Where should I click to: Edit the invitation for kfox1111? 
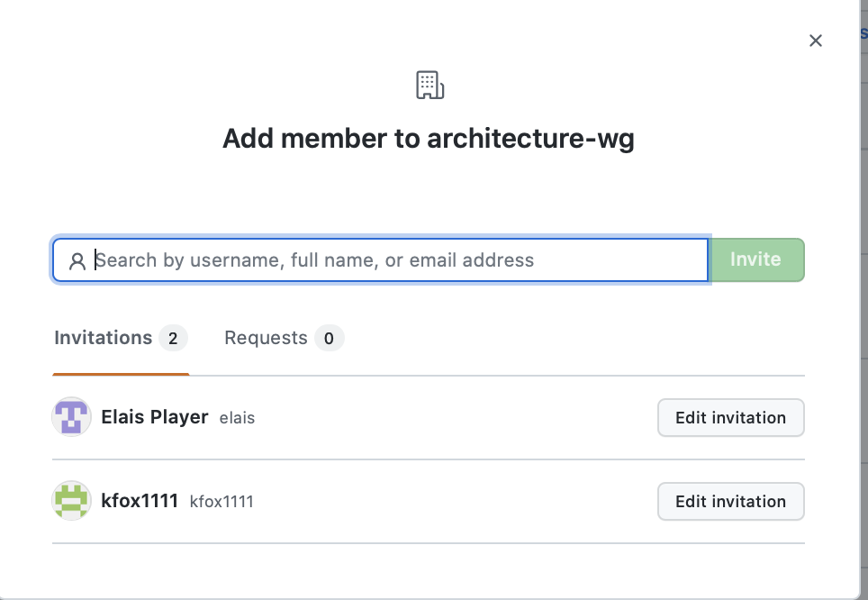730,501
